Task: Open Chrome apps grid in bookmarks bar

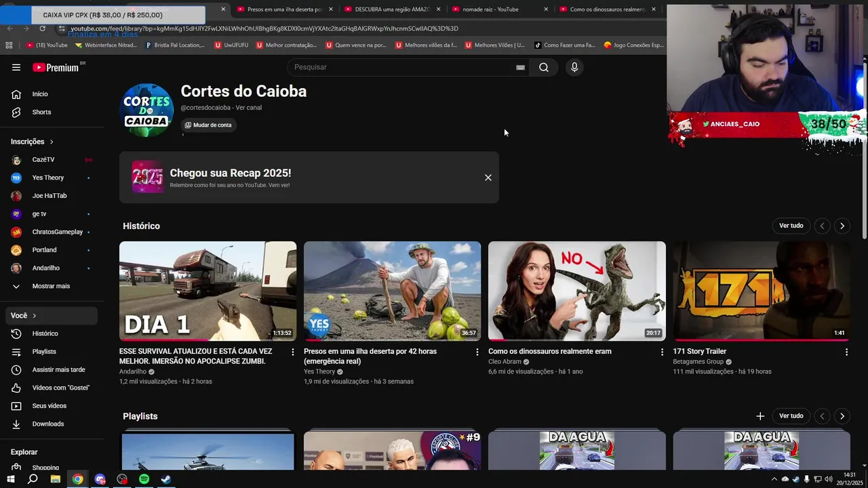Action: 9,45
